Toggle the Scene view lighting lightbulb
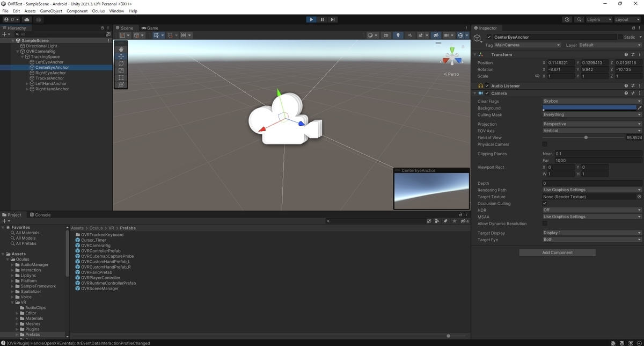The image size is (644, 346). tap(398, 35)
